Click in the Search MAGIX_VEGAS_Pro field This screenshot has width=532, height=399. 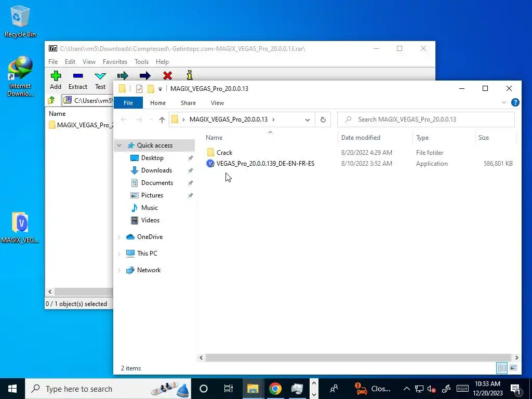426,119
